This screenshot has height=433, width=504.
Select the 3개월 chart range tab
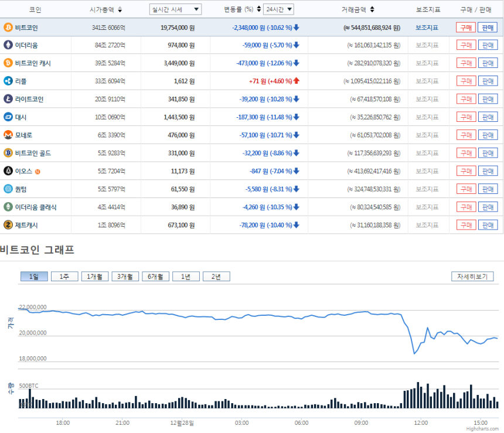(125, 277)
